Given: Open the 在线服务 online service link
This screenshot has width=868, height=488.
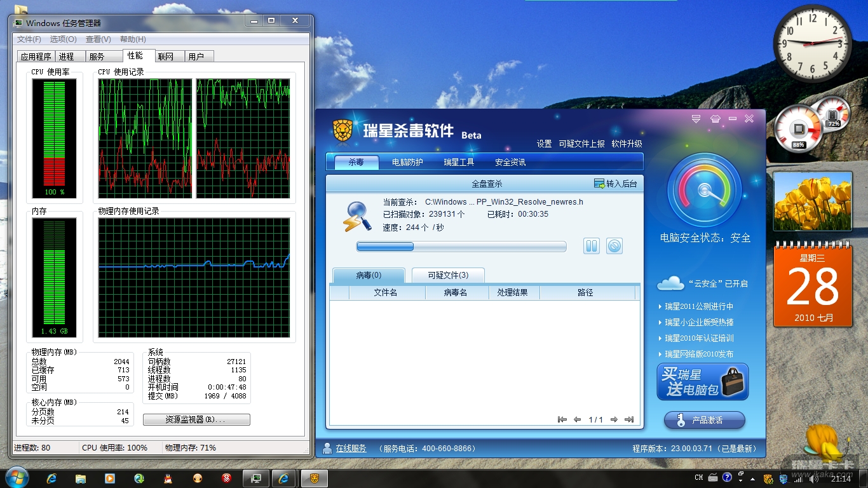Looking at the screenshot, I should click(351, 449).
